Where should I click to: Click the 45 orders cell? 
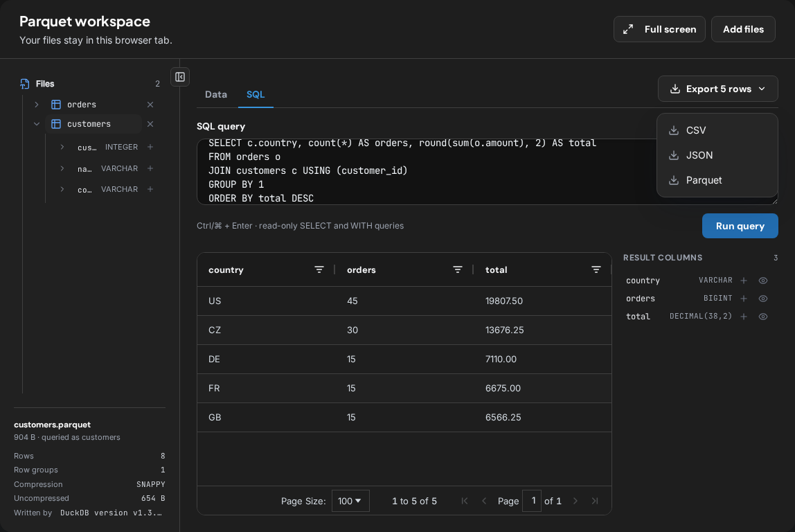[404, 301]
